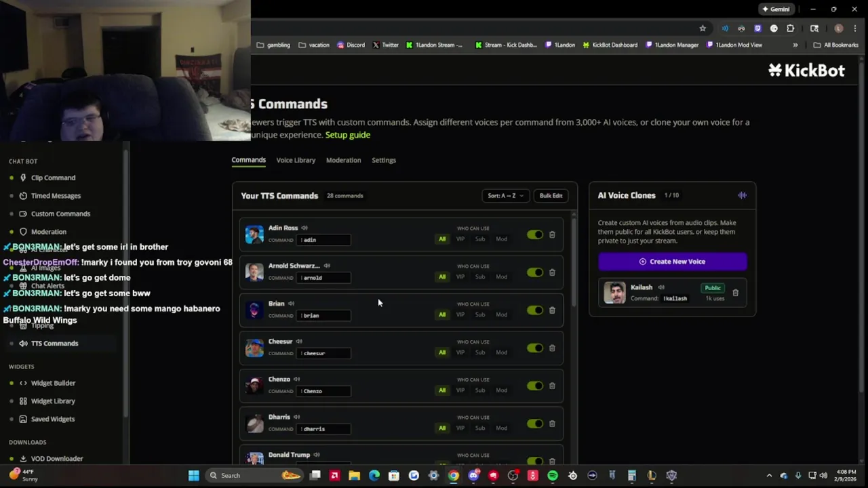Play the Cheesur voice preview
Viewport: 868px width, 488px height.
click(299, 342)
